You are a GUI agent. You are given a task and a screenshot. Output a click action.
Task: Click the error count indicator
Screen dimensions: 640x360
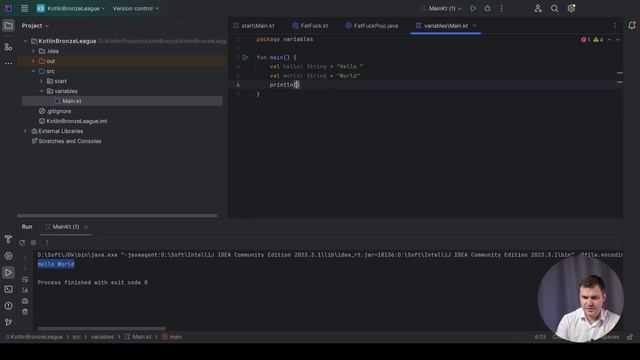click(585, 40)
